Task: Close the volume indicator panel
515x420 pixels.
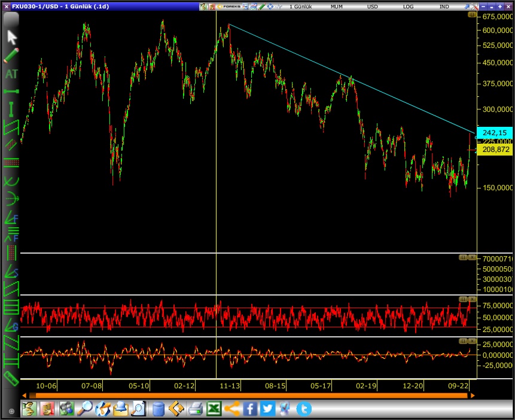Action: pyautogui.click(x=472, y=257)
